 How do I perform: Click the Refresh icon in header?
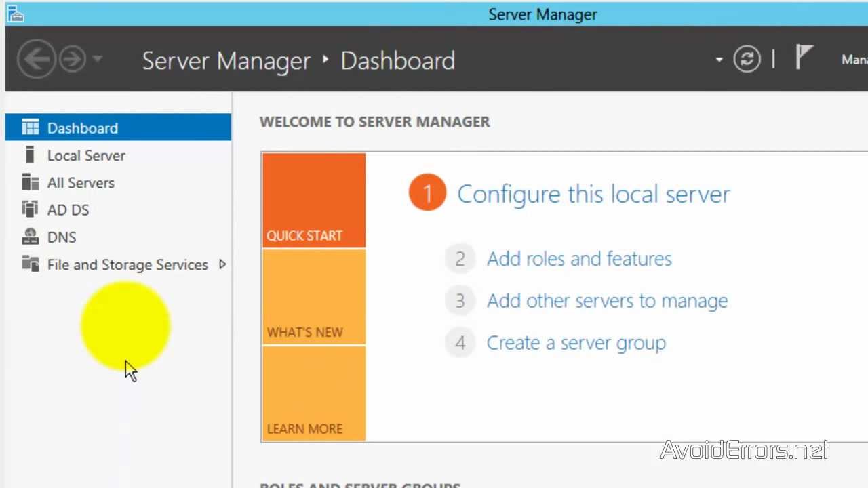pyautogui.click(x=747, y=60)
